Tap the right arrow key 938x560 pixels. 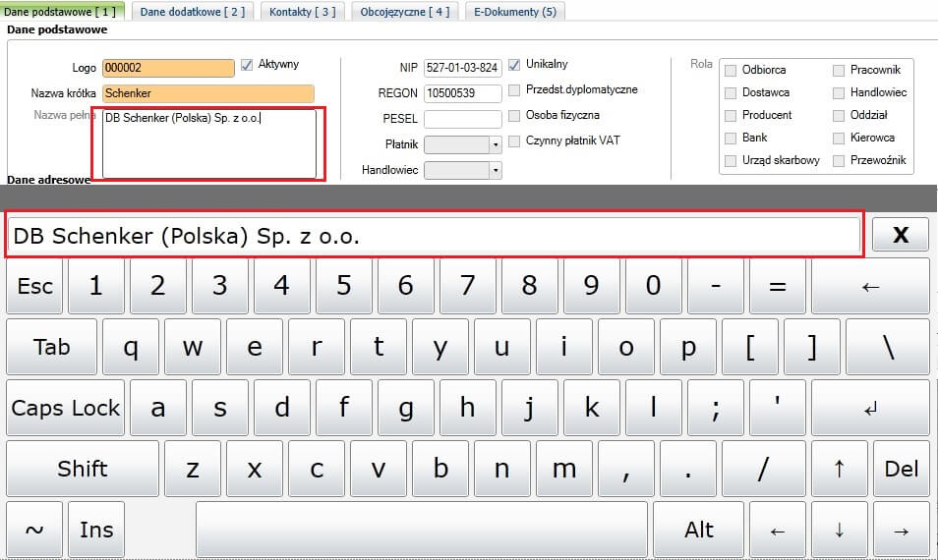click(x=901, y=530)
